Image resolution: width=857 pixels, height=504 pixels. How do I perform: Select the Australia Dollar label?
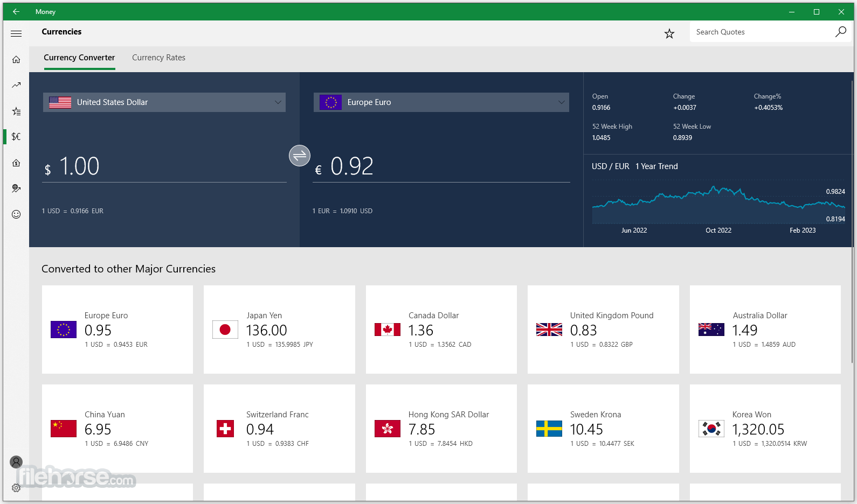[760, 316]
